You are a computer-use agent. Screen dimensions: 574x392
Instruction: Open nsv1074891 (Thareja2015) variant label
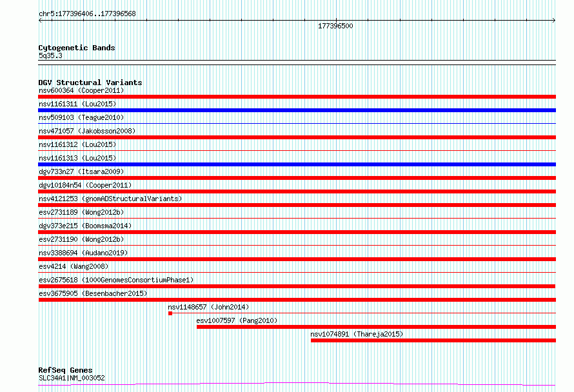click(357, 334)
